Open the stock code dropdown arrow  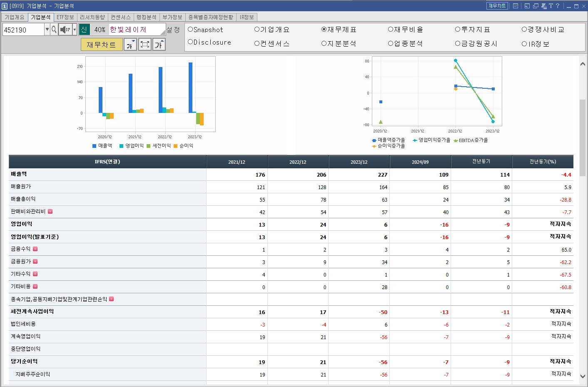click(x=47, y=30)
